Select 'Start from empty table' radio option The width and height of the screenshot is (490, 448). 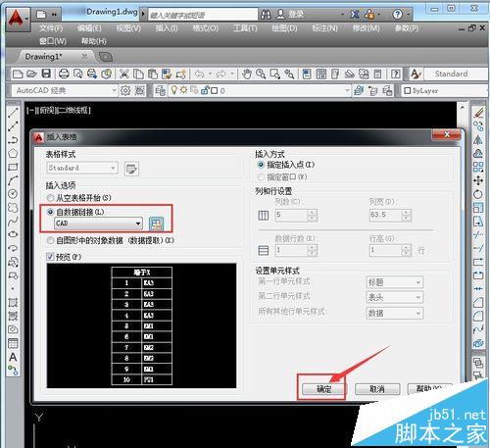point(50,198)
